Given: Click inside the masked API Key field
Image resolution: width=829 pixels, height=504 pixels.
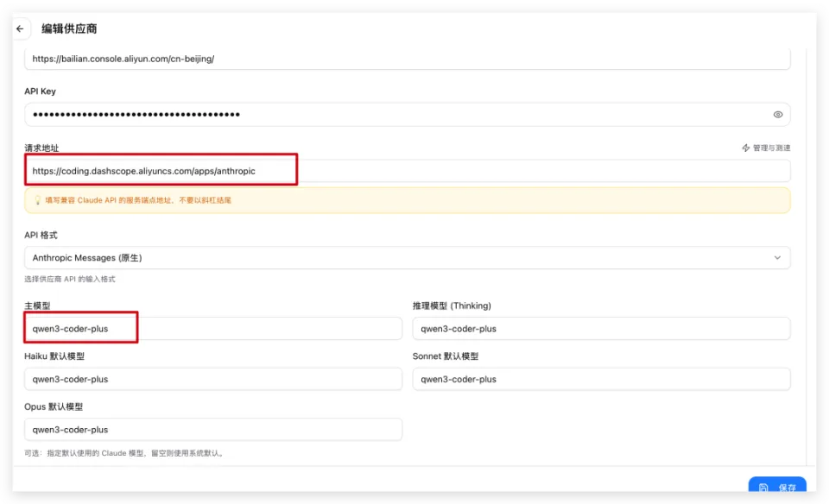Looking at the screenshot, I should coord(389,115).
